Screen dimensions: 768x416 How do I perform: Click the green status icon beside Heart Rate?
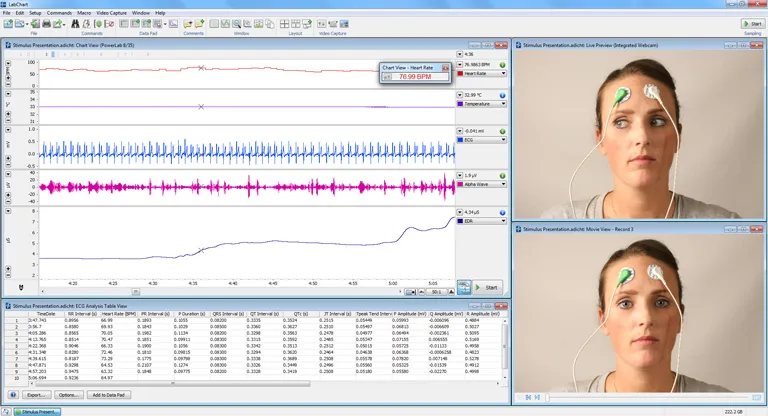(x=502, y=64)
